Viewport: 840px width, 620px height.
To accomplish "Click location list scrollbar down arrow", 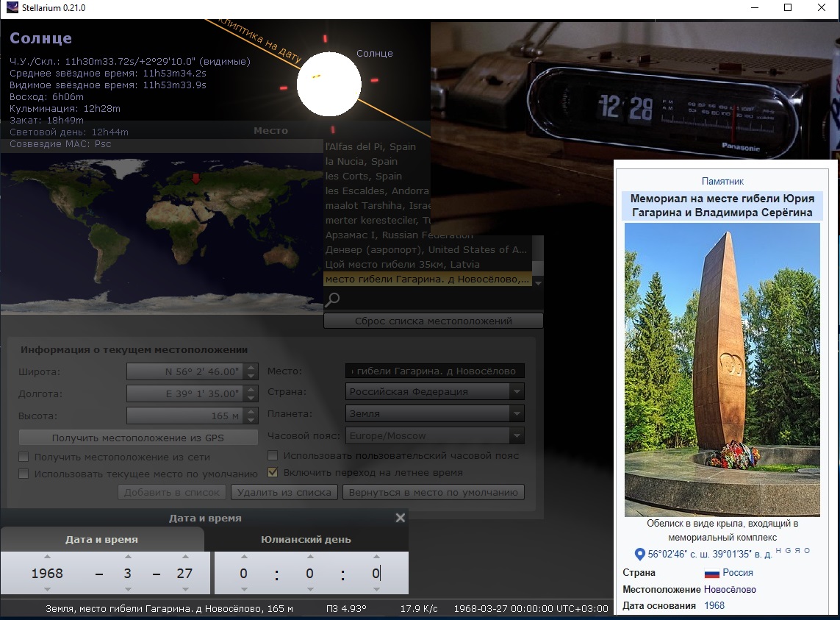I will tap(539, 282).
